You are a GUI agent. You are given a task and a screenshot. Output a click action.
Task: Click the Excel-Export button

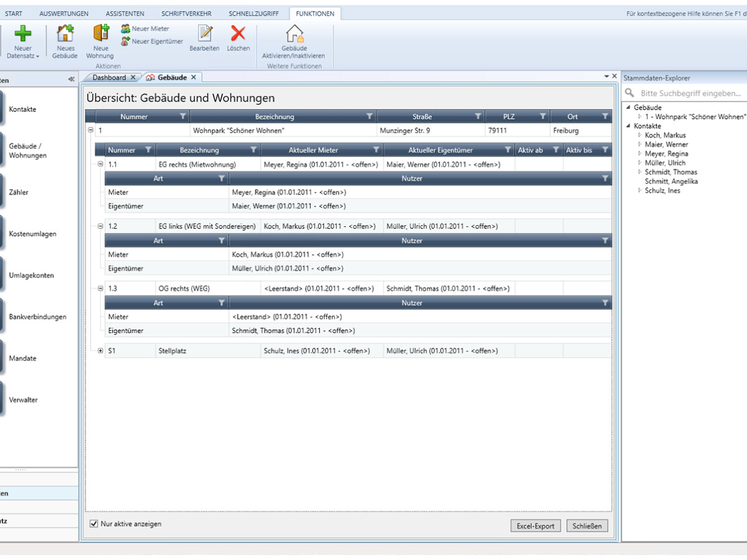point(535,525)
